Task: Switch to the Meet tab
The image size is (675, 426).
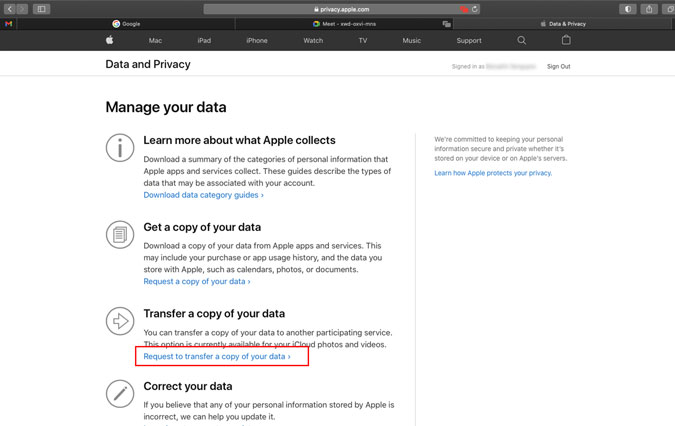Action: coord(344,24)
